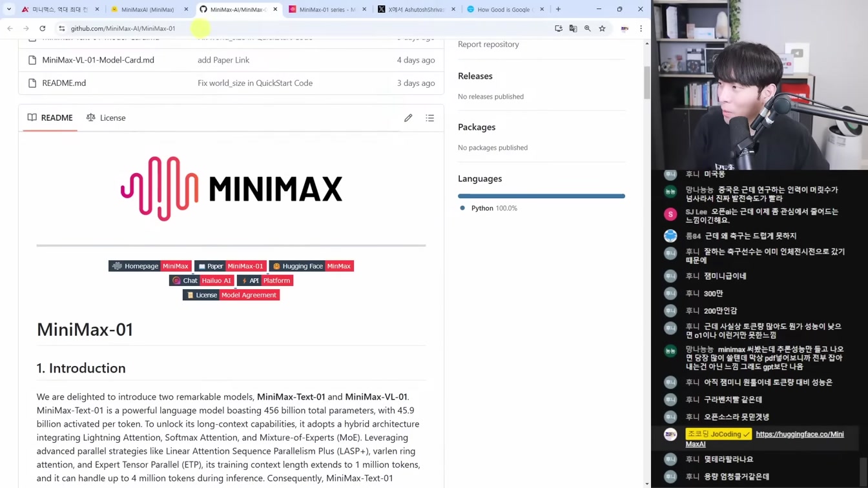
Task: Open the Releases section heading
Action: [x=475, y=76]
